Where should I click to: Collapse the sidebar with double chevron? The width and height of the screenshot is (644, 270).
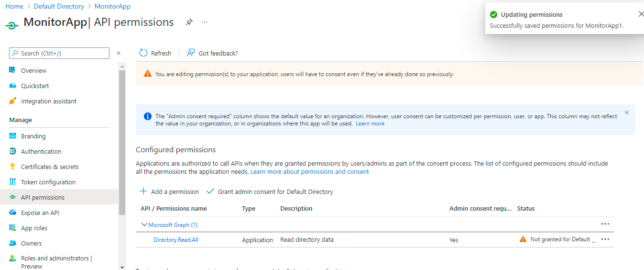click(119, 53)
